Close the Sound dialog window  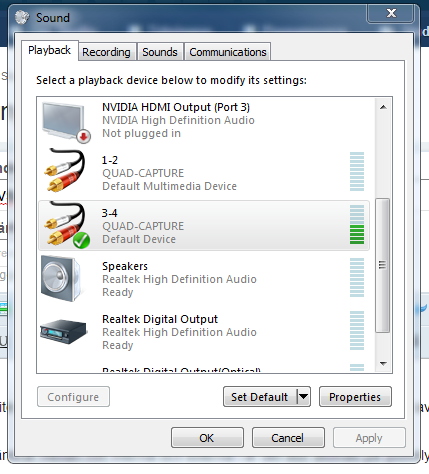coord(391,14)
